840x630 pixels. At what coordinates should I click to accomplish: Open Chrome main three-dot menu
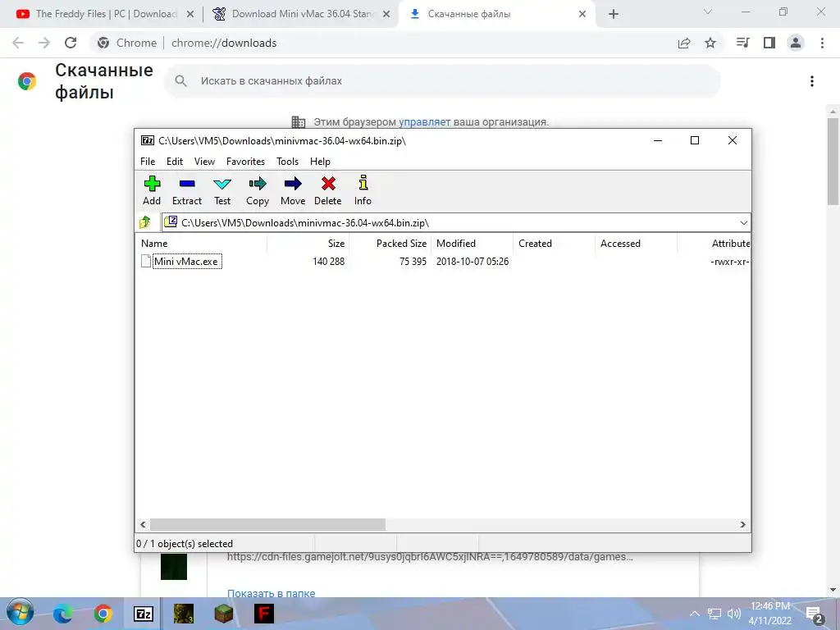(x=822, y=43)
